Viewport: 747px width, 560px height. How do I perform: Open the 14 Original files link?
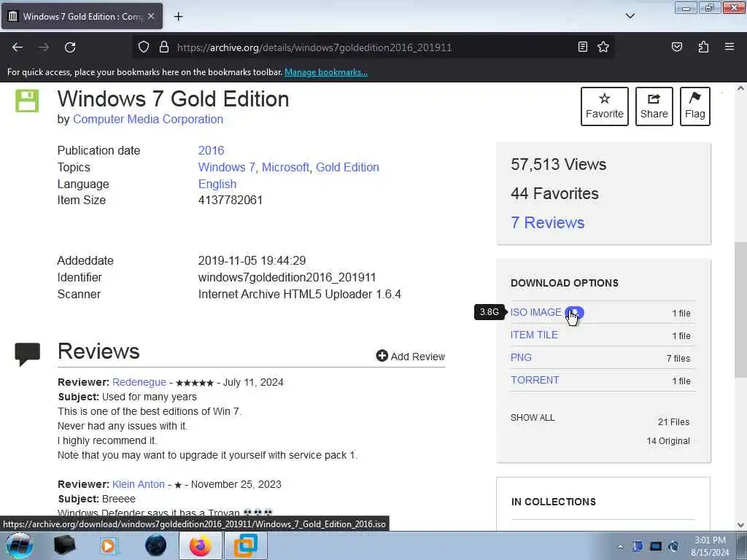[668, 441]
